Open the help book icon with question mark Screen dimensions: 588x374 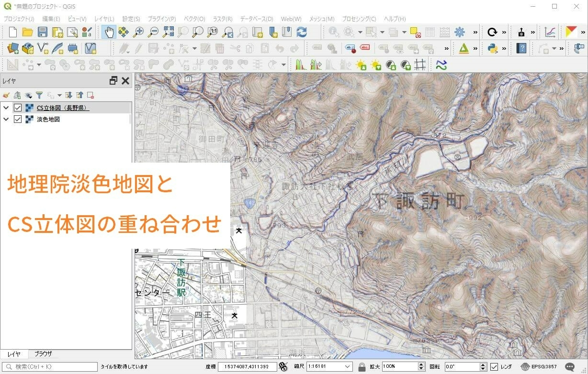coord(521,48)
